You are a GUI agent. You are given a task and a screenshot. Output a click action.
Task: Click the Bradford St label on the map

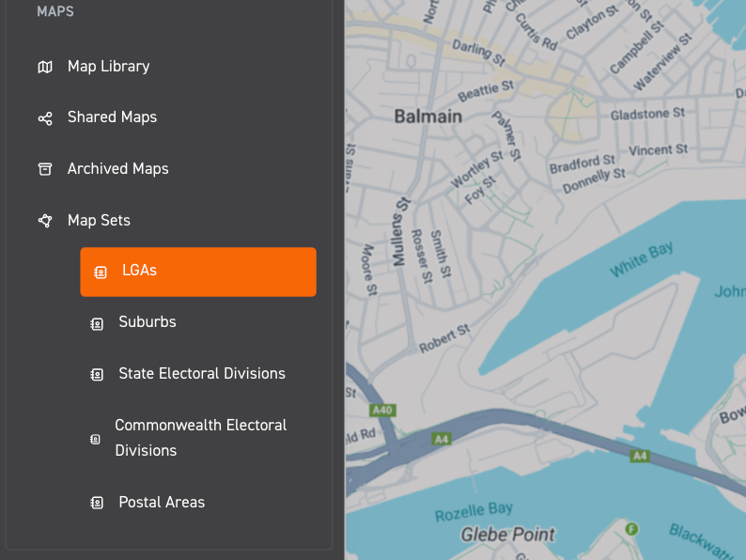[582, 164]
